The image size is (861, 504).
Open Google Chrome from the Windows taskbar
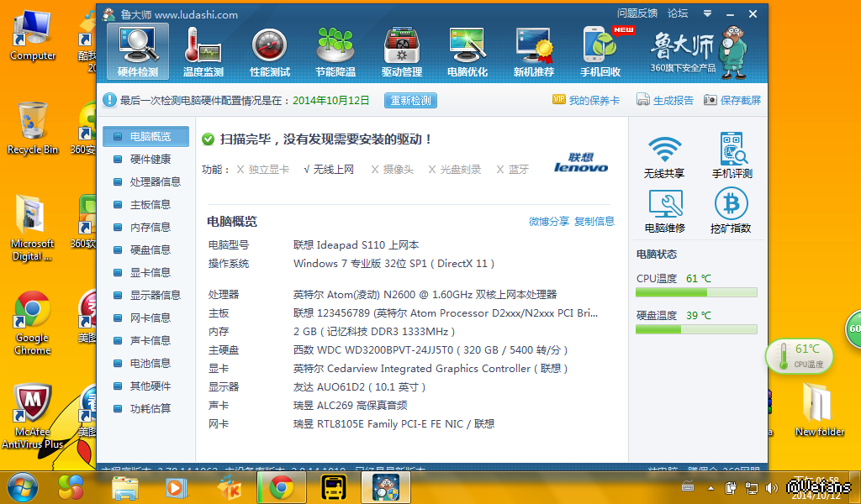[x=281, y=486]
